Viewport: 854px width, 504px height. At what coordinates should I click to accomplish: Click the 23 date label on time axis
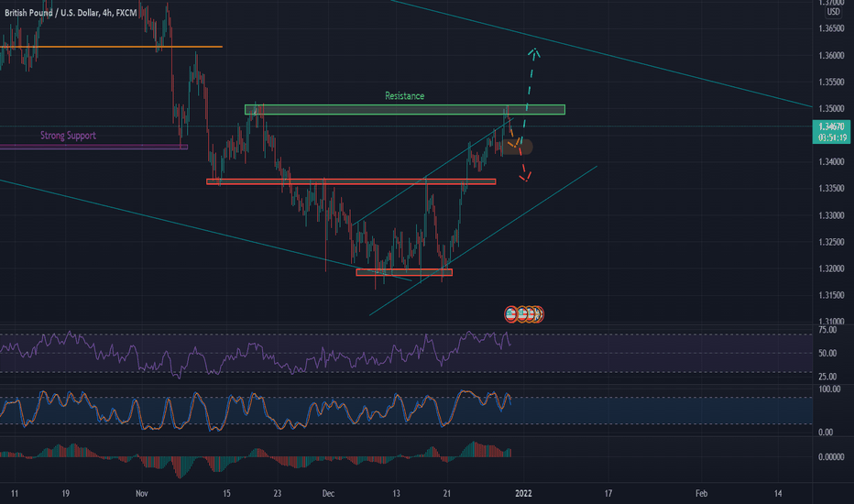pos(278,494)
